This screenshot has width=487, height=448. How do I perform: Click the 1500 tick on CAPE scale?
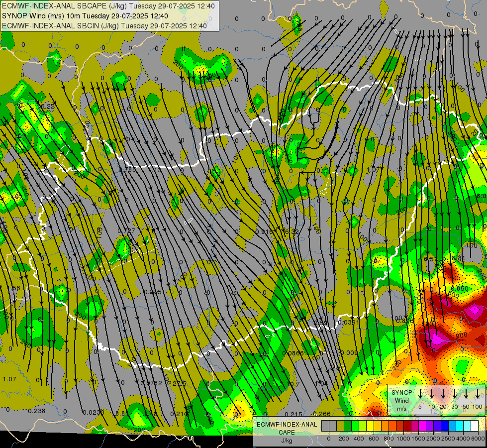point(418,439)
